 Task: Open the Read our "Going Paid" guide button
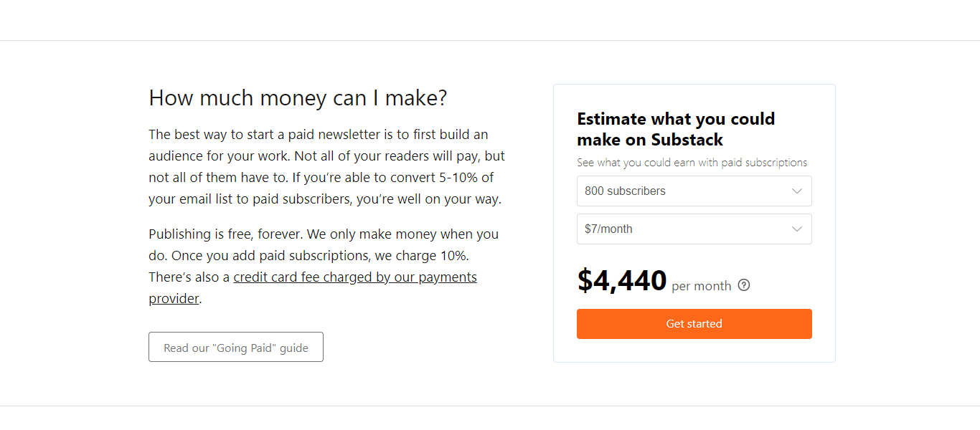point(236,347)
